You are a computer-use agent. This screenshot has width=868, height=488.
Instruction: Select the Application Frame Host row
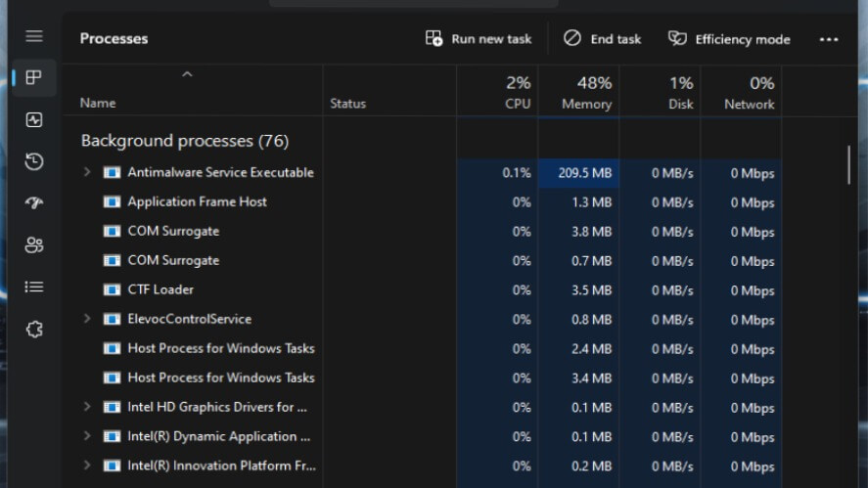coord(422,202)
